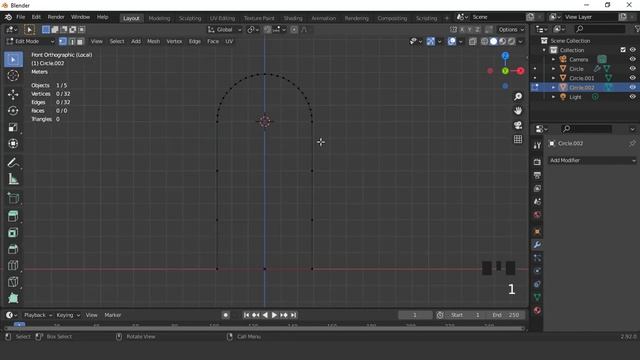Select the Move tool
Image resolution: width=640 pixels, height=360 pixels.
[13, 94]
